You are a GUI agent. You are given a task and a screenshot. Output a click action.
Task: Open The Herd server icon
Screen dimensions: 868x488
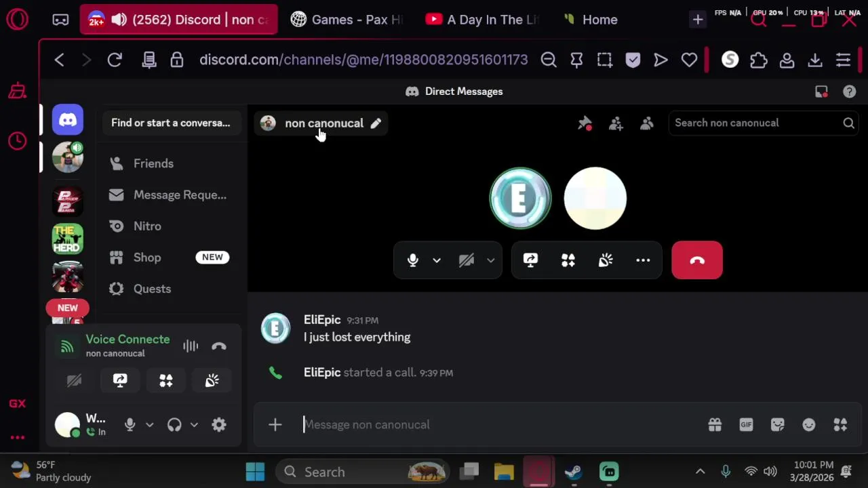pyautogui.click(x=68, y=239)
